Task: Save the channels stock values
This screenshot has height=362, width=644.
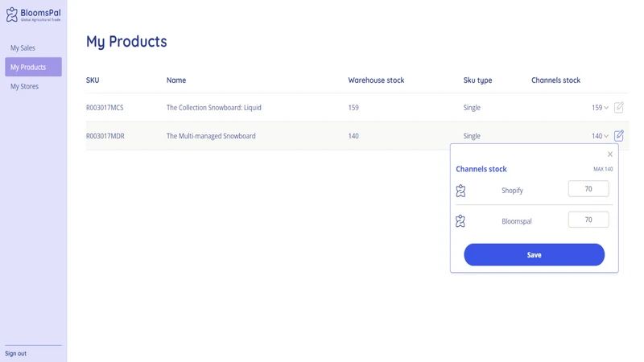Action: [x=534, y=254]
